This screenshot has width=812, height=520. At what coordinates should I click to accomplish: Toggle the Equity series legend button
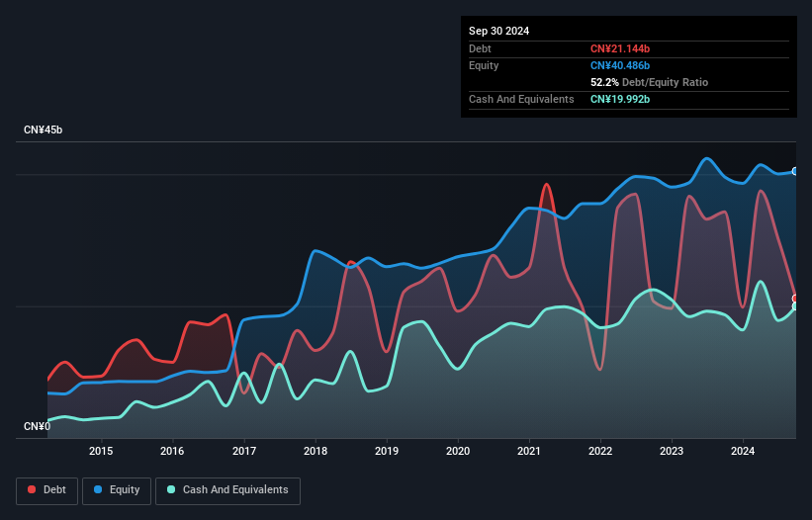(x=117, y=490)
